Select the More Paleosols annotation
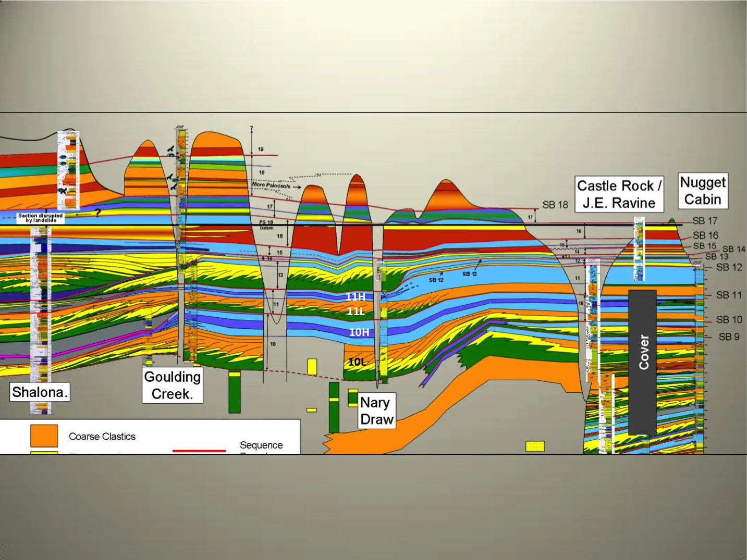The image size is (747, 560). [x=272, y=185]
